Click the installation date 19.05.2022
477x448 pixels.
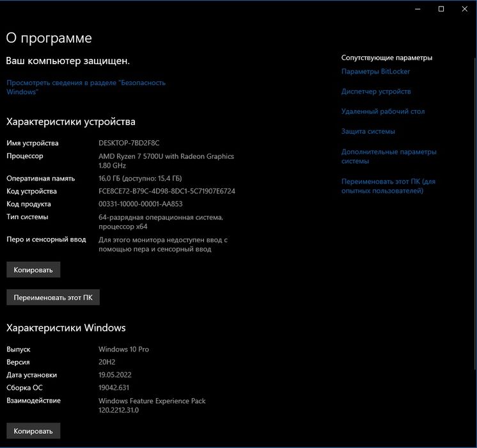pyautogui.click(x=115, y=375)
